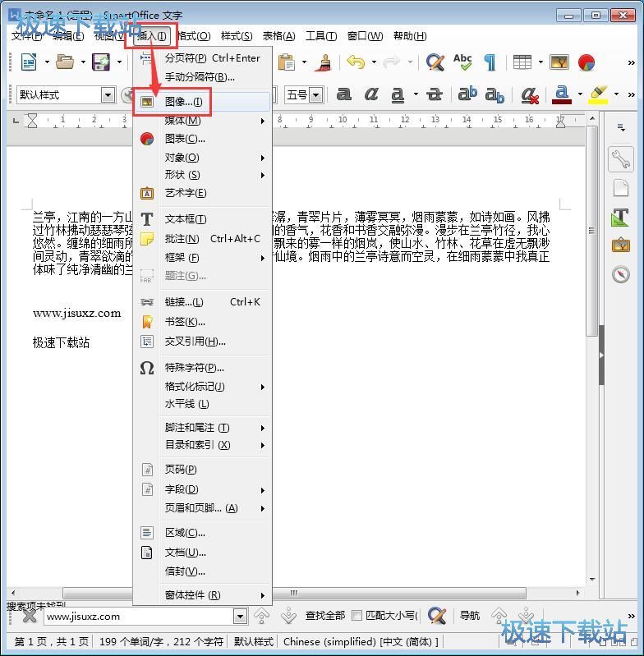Screen dimensions: 644x656
Task: Click the Open folder icon
Action: point(65,62)
